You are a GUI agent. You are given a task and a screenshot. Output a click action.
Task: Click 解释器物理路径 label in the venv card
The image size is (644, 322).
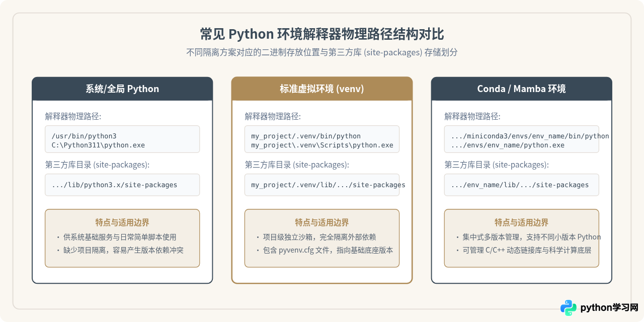pos(273,117)
